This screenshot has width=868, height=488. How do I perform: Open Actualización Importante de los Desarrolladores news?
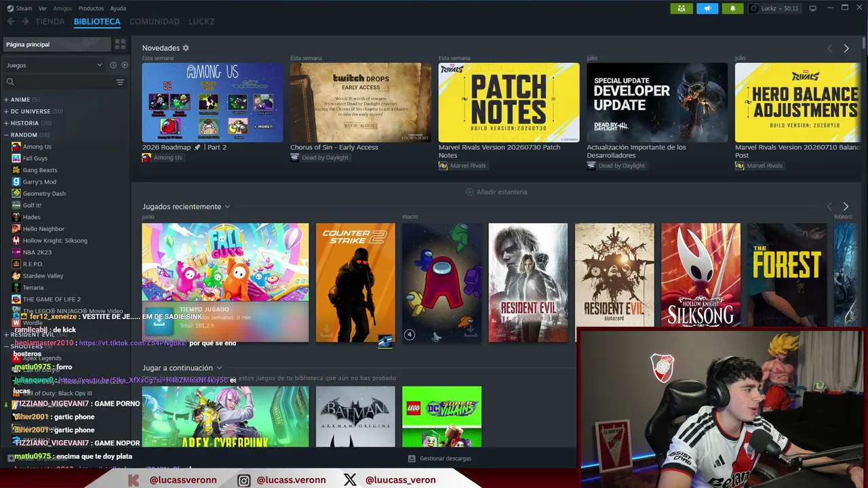click(636, 150)
